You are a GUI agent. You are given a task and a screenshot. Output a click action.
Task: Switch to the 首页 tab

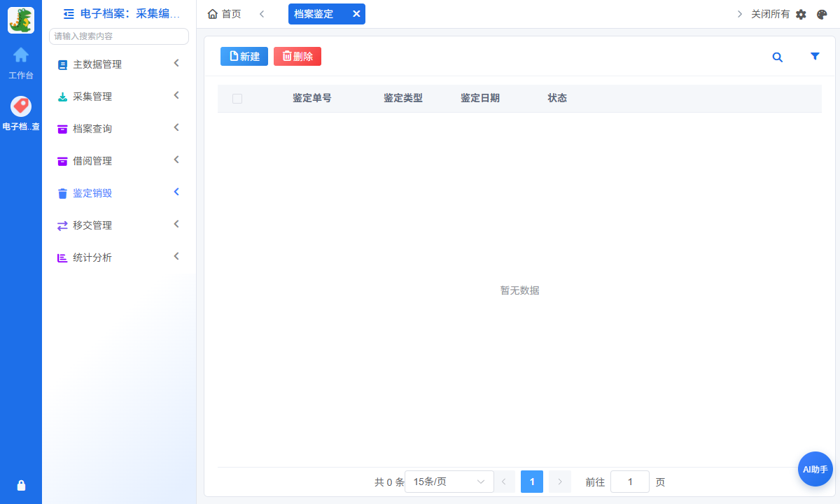coord(225,14)
